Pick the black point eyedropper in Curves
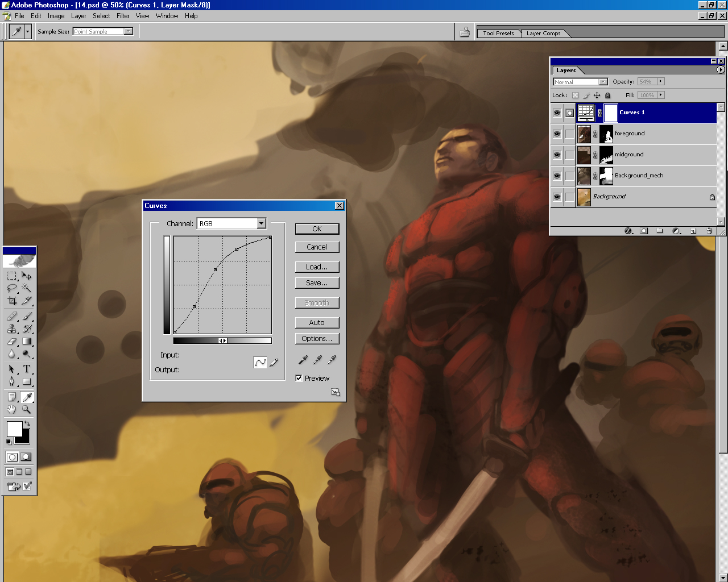This screenshot has width=728, height=582. click(x=303, y=359)
